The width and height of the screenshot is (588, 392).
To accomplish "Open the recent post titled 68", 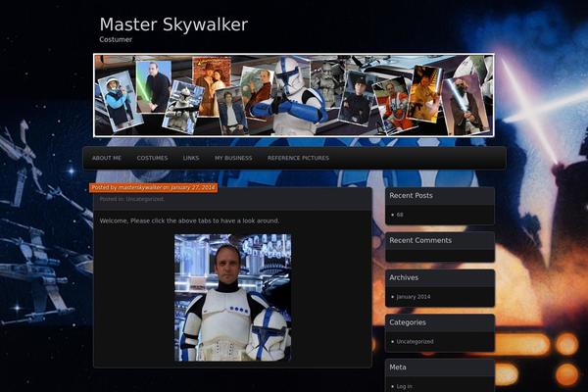I will 400,215.
